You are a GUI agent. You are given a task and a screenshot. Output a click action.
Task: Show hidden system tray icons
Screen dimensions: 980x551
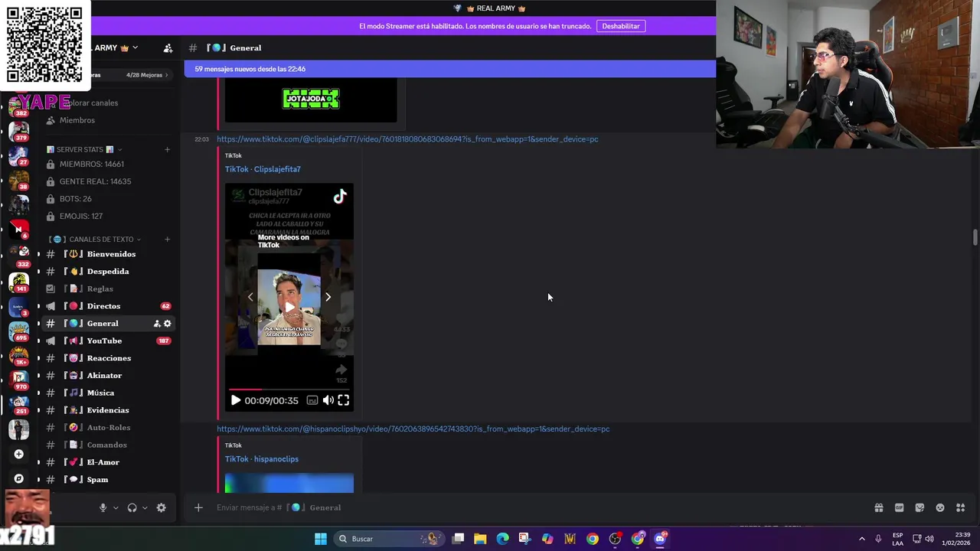[x=861, y=539]
